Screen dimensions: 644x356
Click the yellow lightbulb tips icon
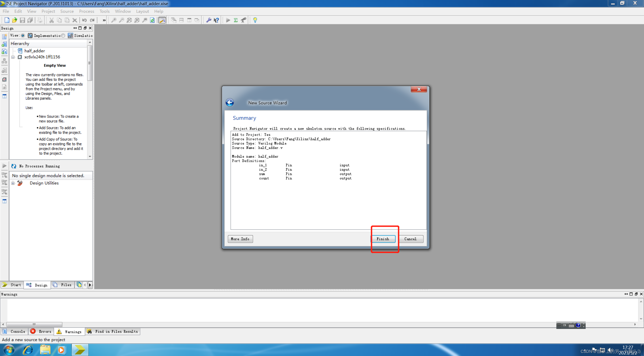pyautogui.click(x=255, y=20)
